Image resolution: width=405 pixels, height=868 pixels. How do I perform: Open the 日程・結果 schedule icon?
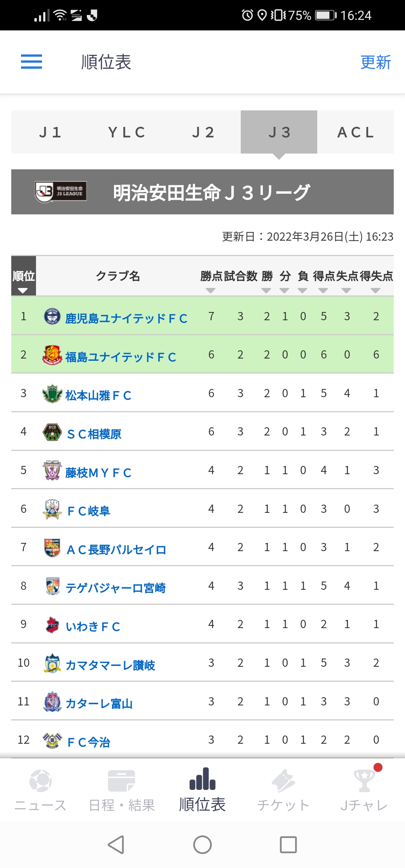tap(121, 781)
